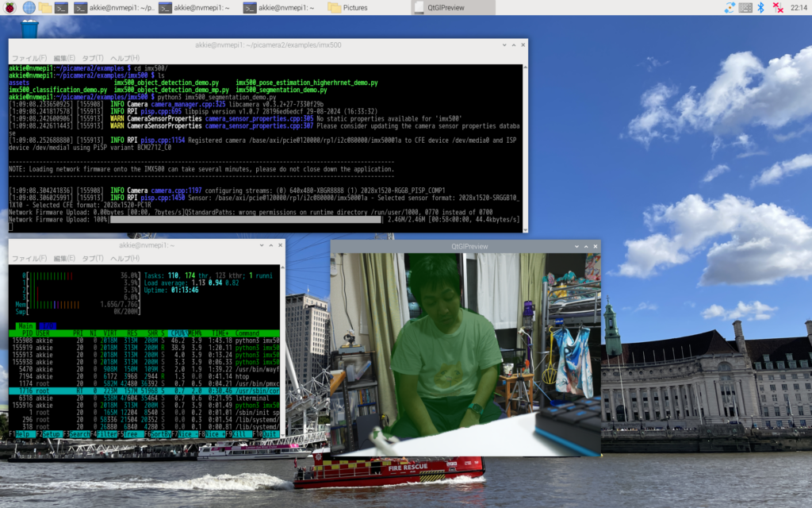Start F3 Search in htop
The width and height of the screenshot is (812, 508).
point(76,434)
